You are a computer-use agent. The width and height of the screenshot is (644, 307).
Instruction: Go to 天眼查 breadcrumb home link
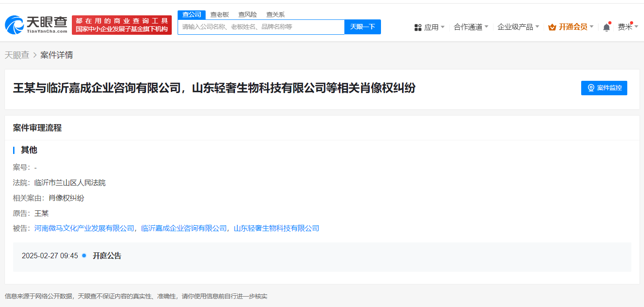(x=17, y=55)
